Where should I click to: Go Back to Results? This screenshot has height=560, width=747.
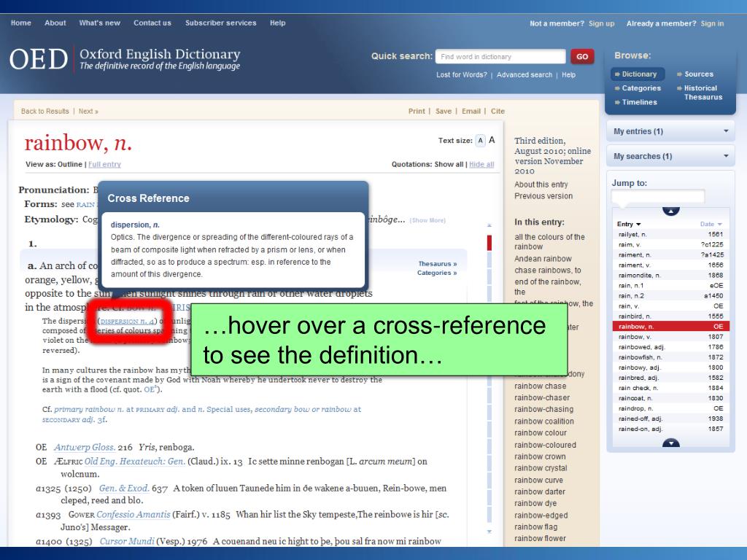(44, 111)
